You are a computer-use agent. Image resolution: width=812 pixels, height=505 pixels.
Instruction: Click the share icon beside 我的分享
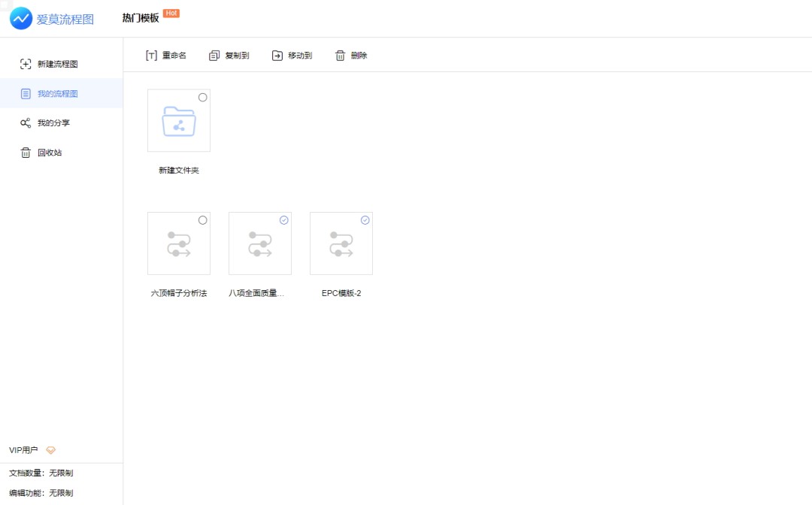pyautogui.click(x=25, y=123)
